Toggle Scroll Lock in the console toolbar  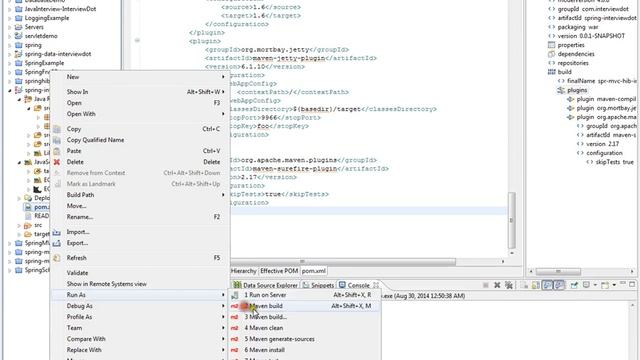(x=536, y=285)
